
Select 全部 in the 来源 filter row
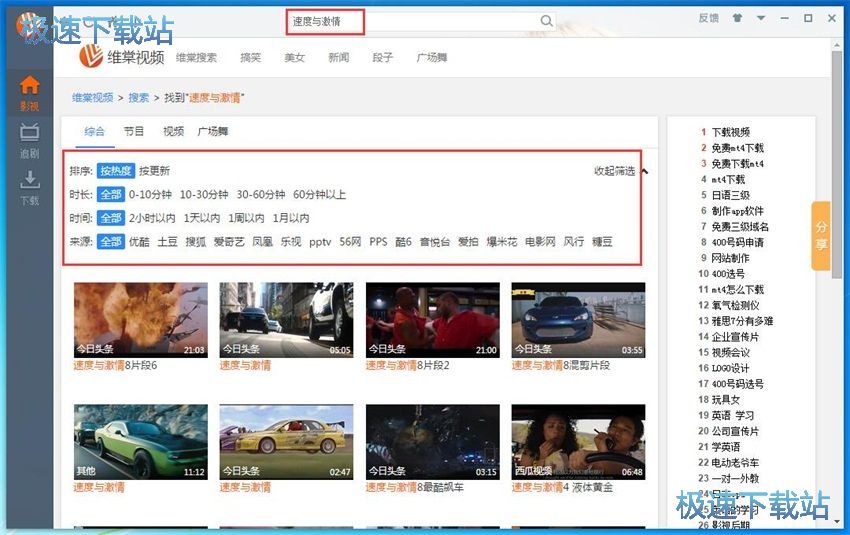coord(111,242)
